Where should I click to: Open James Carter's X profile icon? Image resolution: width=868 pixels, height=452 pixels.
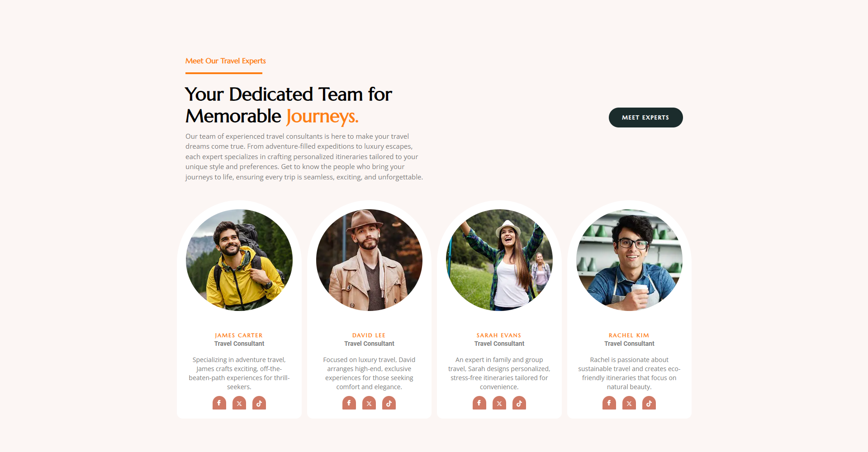(x=239, y=403)
